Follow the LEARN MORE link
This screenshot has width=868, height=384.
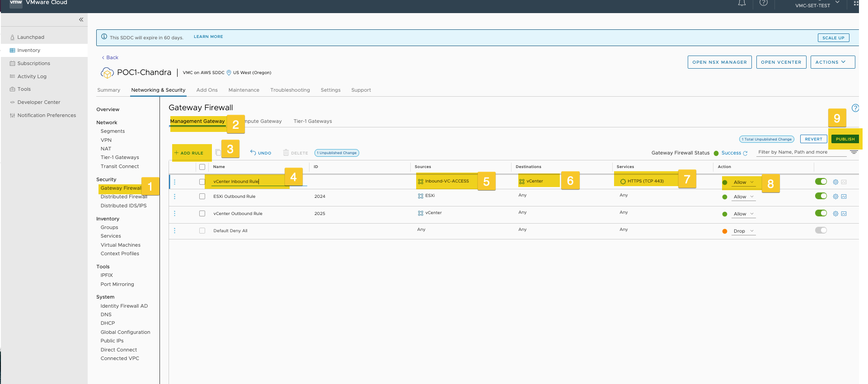pyautogui.click(x=208, y=37)
